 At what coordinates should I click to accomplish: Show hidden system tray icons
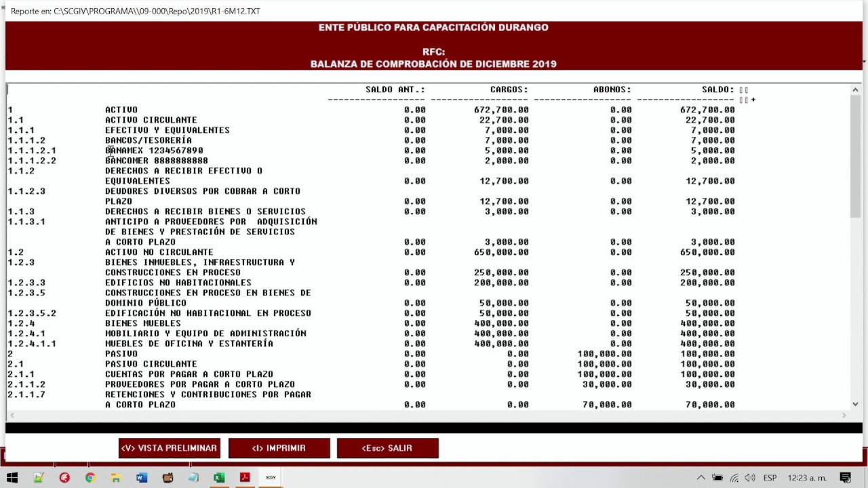coord(701,478)
